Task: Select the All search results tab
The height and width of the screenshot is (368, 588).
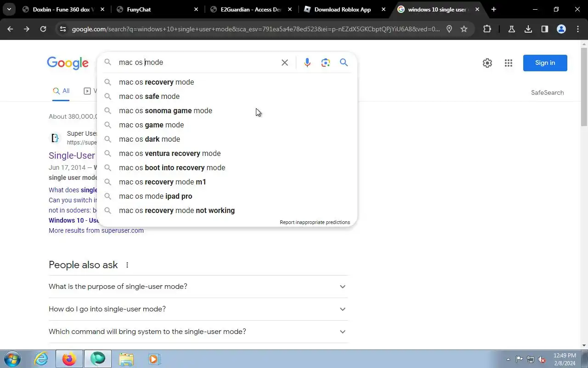Action: coord(61,91)
